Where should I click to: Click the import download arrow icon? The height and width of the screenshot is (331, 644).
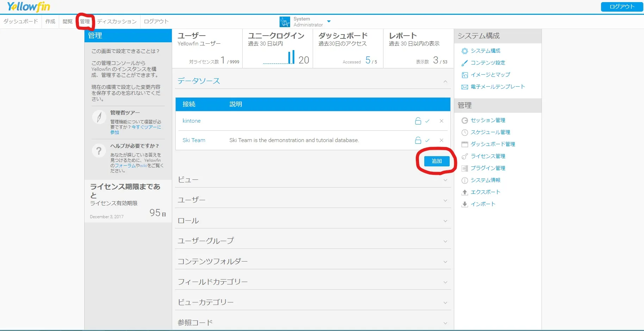click(465, 204)
